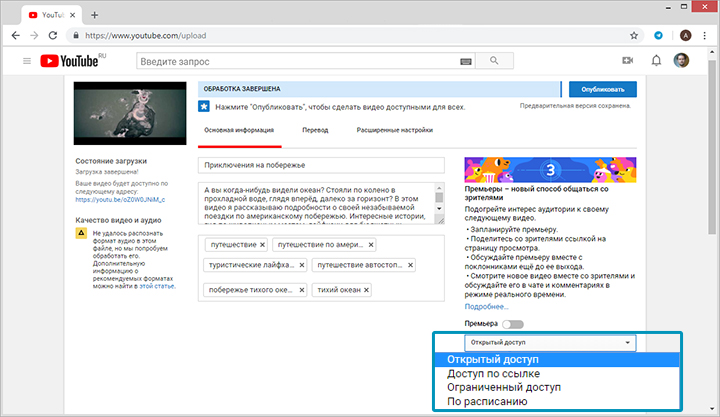This screenshot has height=417, width=720.
Task: Click the audio format warning icon
Action: (81, 233)
